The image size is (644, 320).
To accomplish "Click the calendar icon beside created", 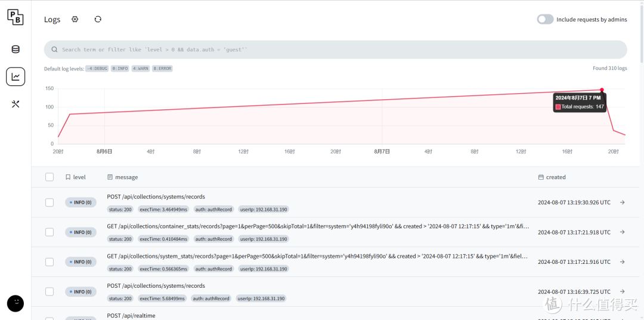I will (x=541, y=177).
